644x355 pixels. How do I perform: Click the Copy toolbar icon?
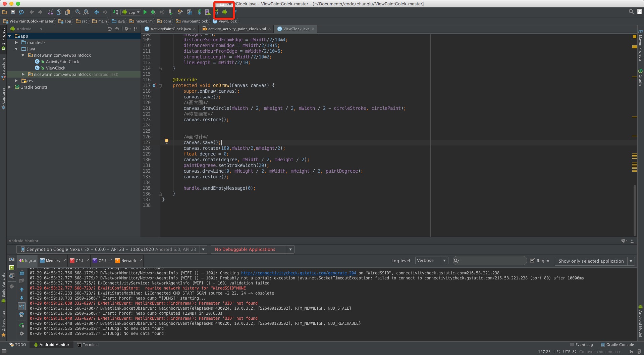point(59,12)
